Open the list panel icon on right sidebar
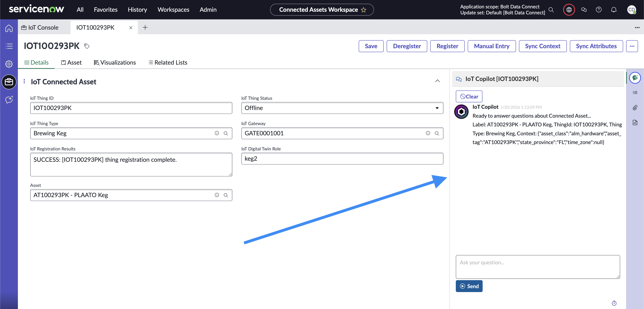Screen dimensions: 644x309 635,93
